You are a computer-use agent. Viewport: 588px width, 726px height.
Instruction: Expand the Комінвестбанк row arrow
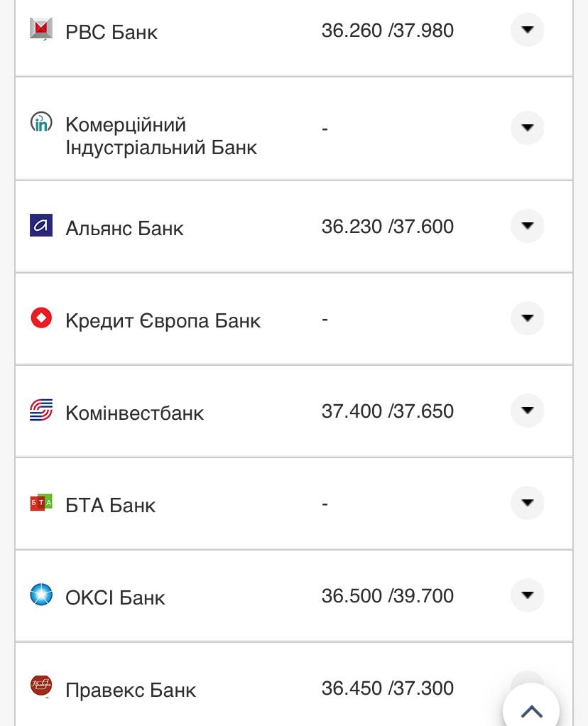[527, 411]
